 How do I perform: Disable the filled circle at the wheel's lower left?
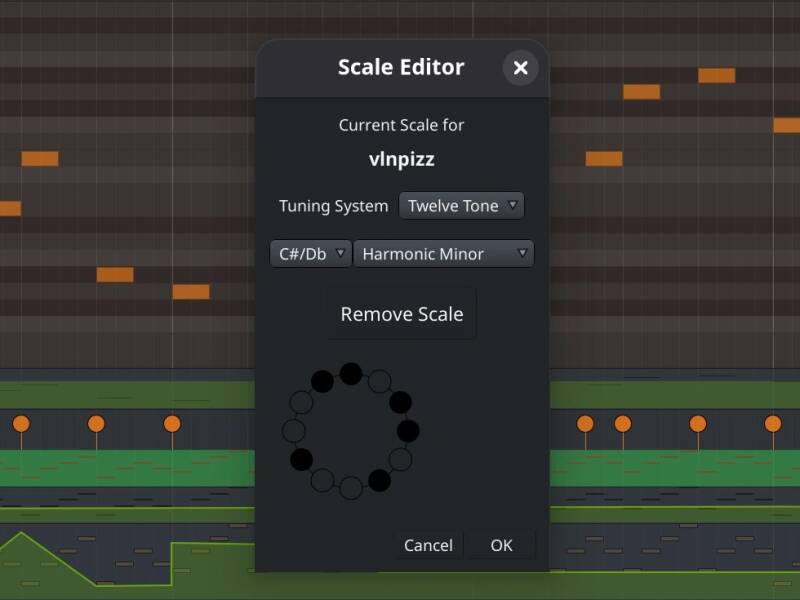coord(302,459)
